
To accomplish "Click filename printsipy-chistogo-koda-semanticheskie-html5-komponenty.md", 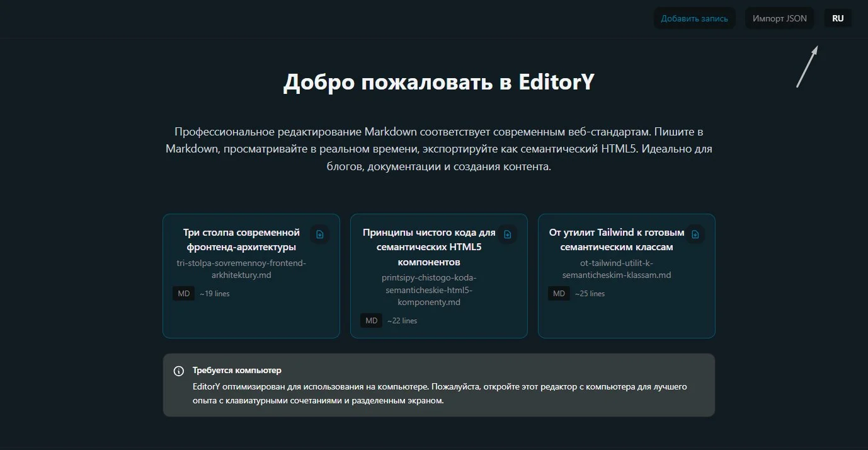I will click(x=429, y=290).
